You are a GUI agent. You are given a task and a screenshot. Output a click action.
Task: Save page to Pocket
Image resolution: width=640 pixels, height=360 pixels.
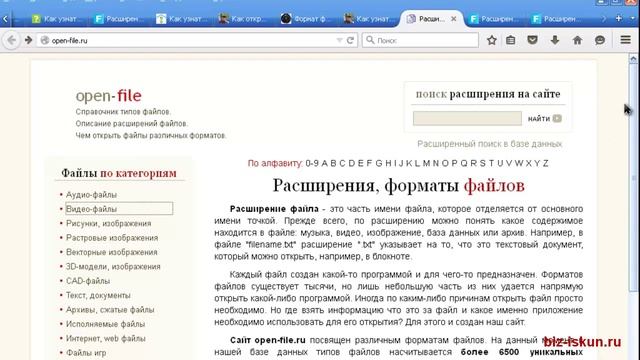point(532,40)
